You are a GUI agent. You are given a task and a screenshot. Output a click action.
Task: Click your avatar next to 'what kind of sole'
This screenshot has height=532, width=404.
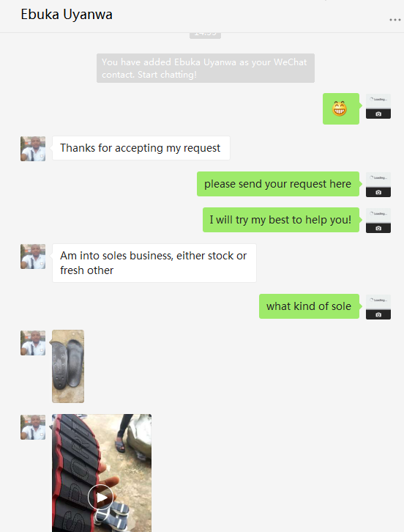pos(378,307)
